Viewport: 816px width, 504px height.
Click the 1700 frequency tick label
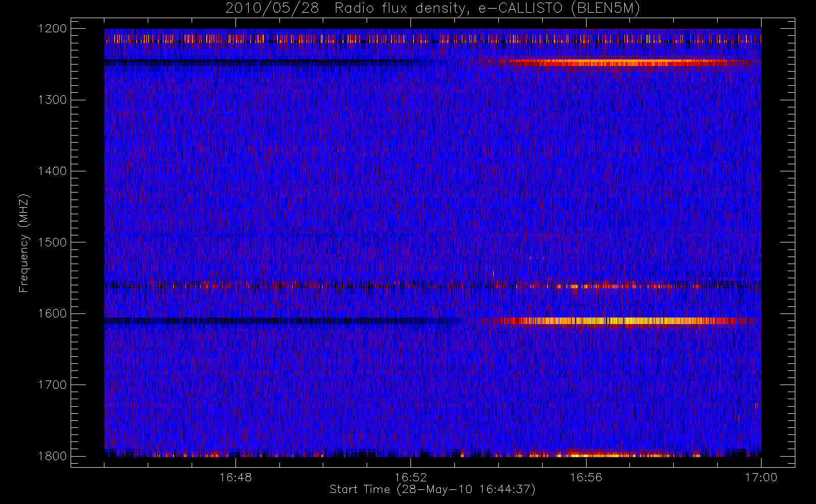coord(52,385)
